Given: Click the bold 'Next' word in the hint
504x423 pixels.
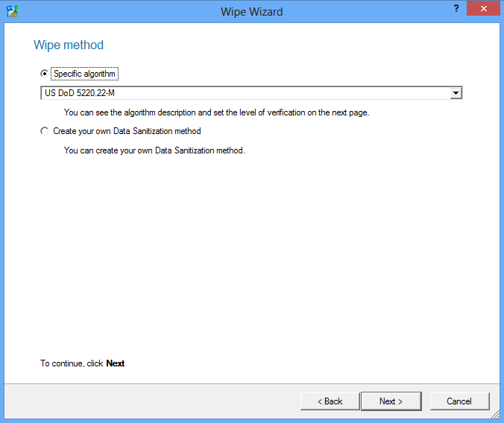Looking at the screenshot, I should coord(116,363).
